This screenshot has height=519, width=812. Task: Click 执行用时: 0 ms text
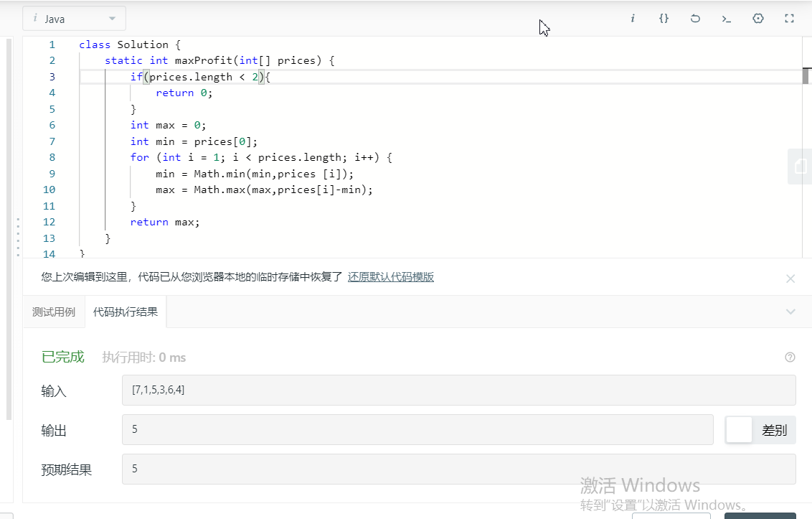144,357
